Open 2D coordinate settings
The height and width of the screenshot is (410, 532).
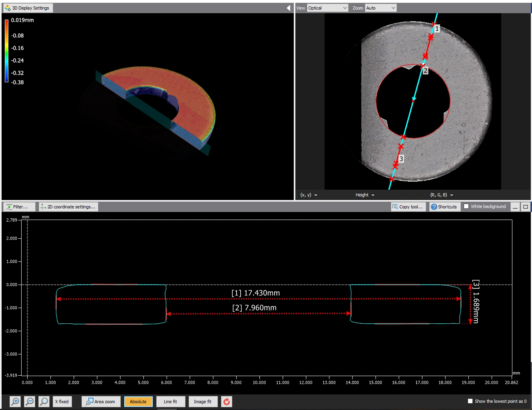coord(68,207)
